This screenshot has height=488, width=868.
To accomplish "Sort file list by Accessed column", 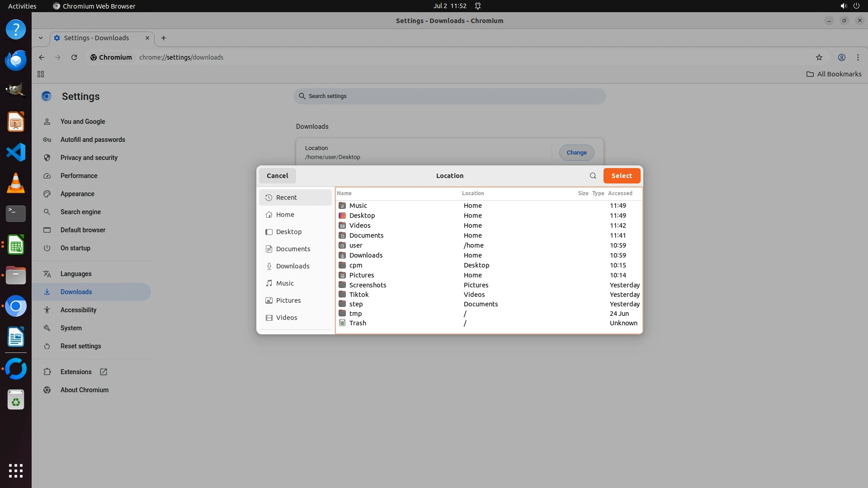I will click(620, 193).
